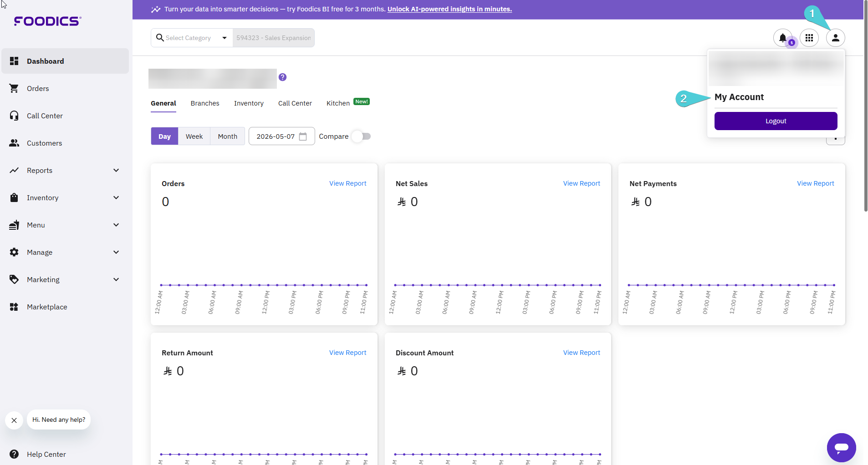Open My Account
The width and height of the screenshot is (868, 465).
[x=739, y=97]
